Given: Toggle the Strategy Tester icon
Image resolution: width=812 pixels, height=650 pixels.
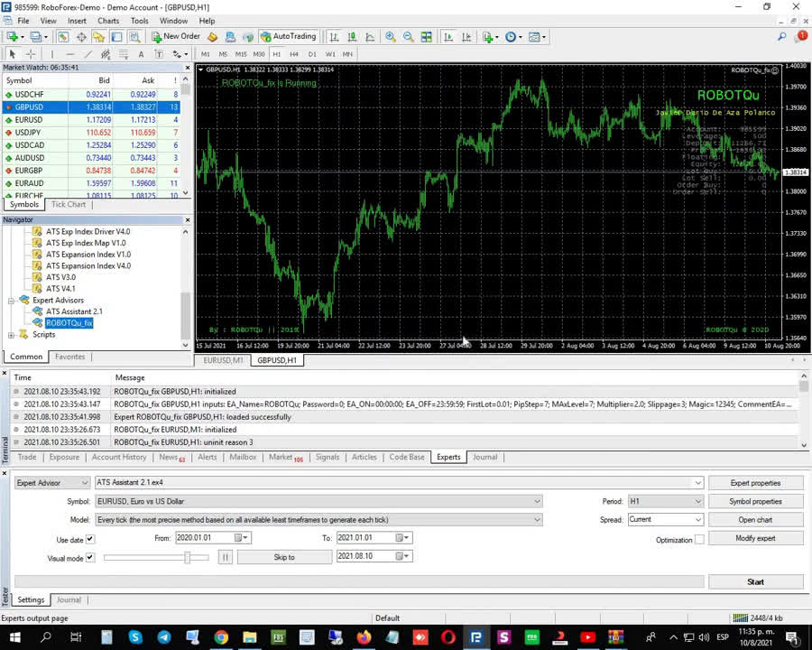Looking at the screenshot, I should coord(134,37).
